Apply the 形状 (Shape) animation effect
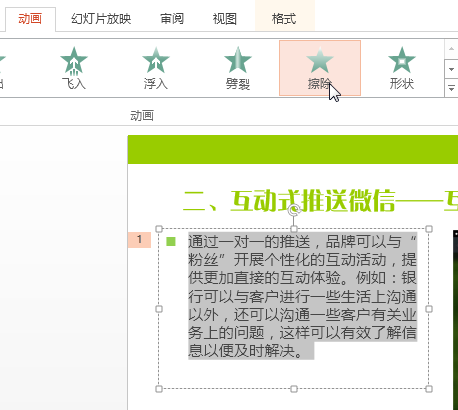458x410 pixels. (402, 68)
